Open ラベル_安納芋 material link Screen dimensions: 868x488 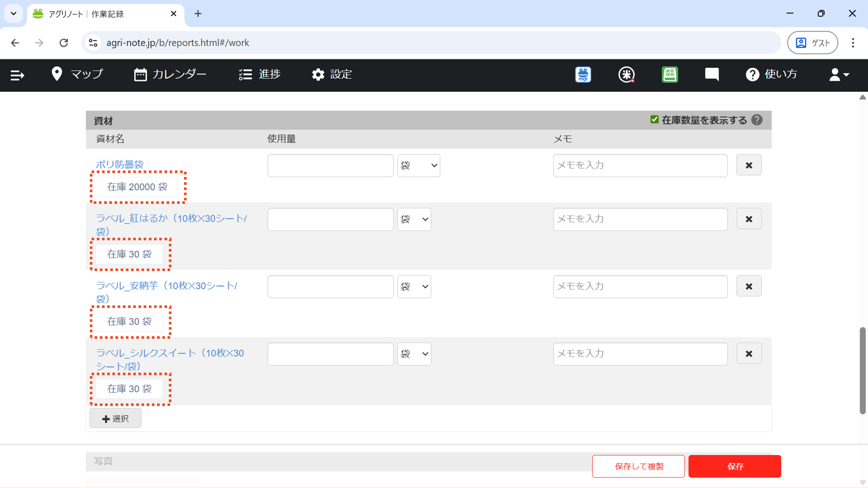[167, 292]
